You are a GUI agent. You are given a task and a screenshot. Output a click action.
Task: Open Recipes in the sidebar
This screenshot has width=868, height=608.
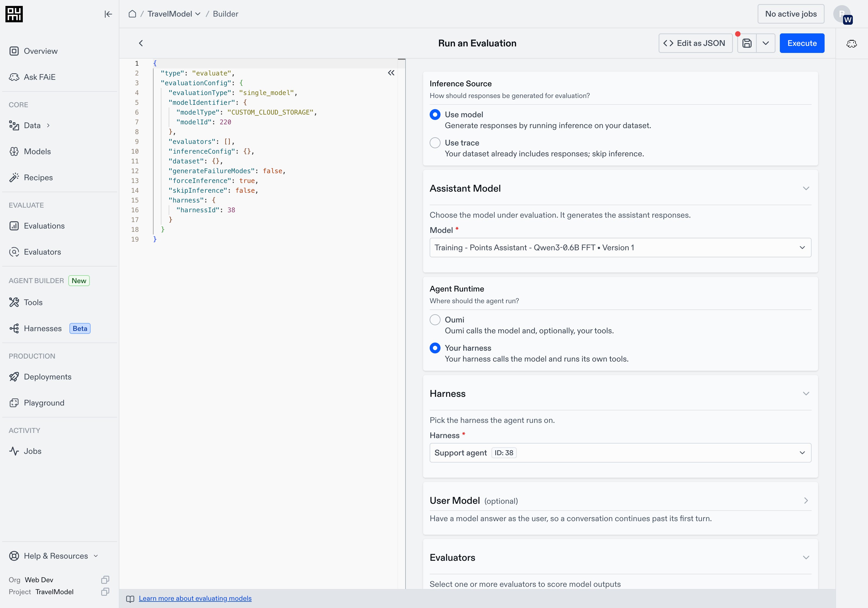coord(59,178)
